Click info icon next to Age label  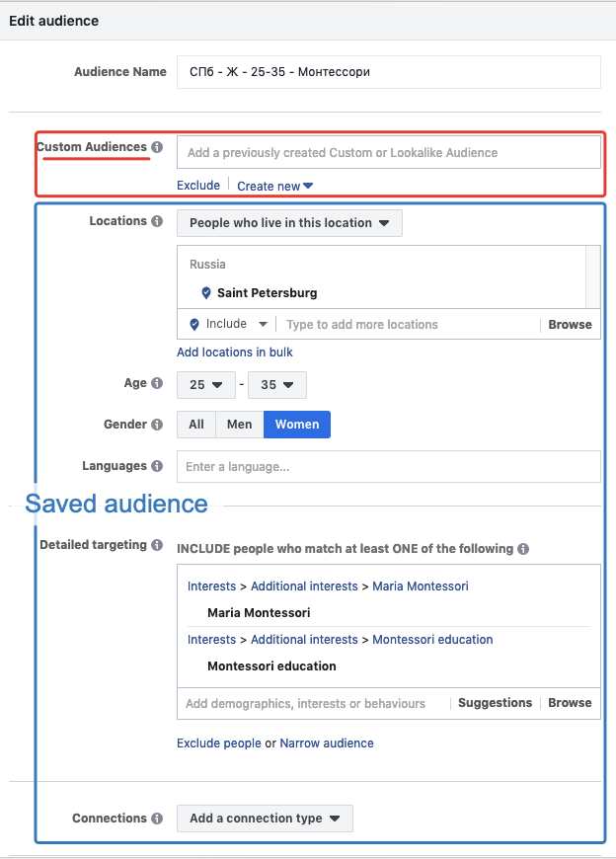[157, 383]
